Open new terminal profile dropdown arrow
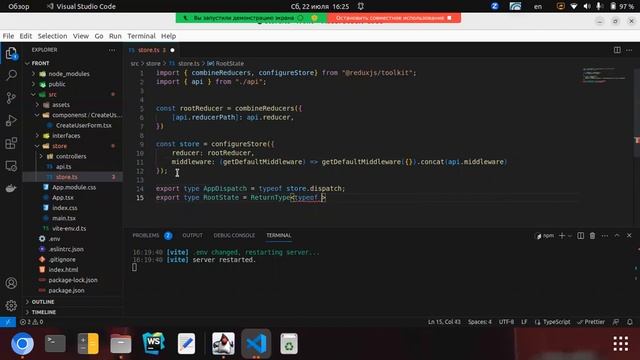This screenshot has height=360, width=640. click(x=570, y=236)
